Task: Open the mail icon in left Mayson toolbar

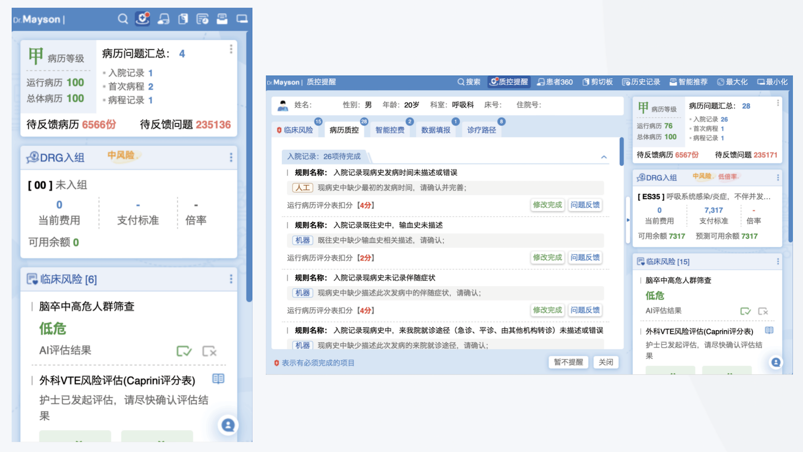Action: tap(222, 19)
